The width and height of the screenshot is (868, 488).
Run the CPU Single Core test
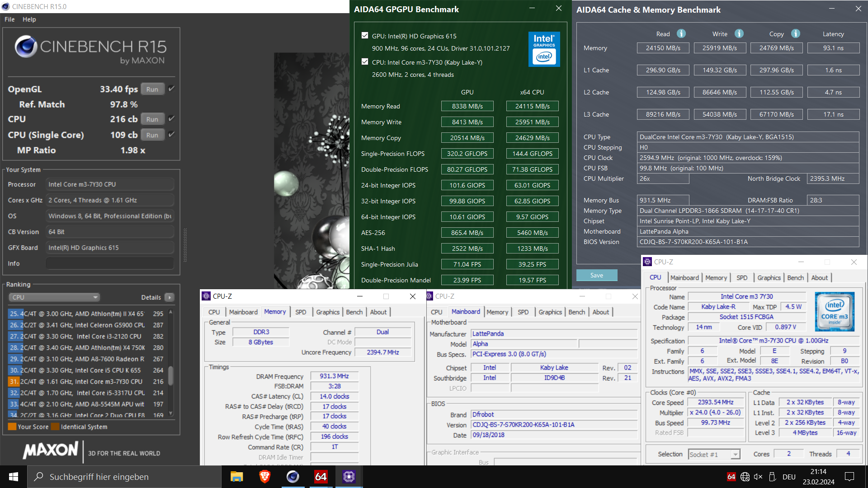coord(152,135)
